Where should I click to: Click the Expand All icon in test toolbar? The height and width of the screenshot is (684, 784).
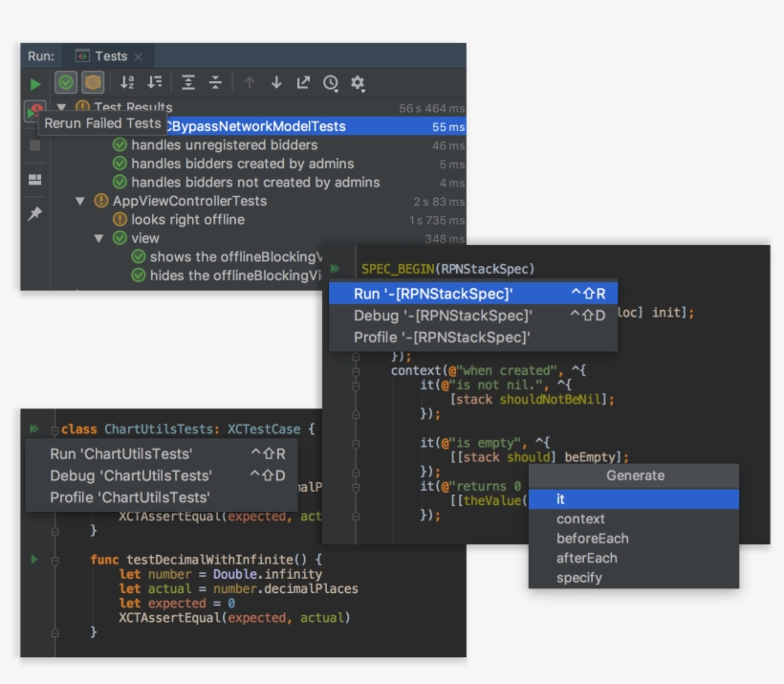[189, 82]
